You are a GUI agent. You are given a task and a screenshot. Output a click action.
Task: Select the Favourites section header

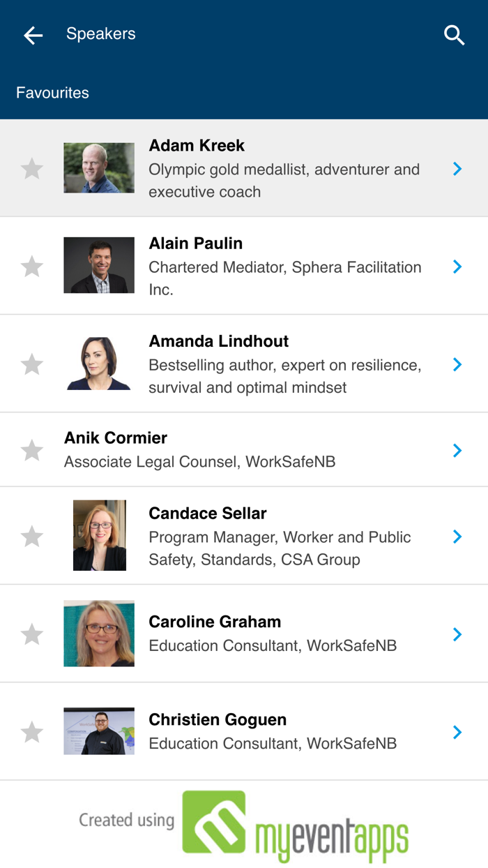[x=52, y=92]
